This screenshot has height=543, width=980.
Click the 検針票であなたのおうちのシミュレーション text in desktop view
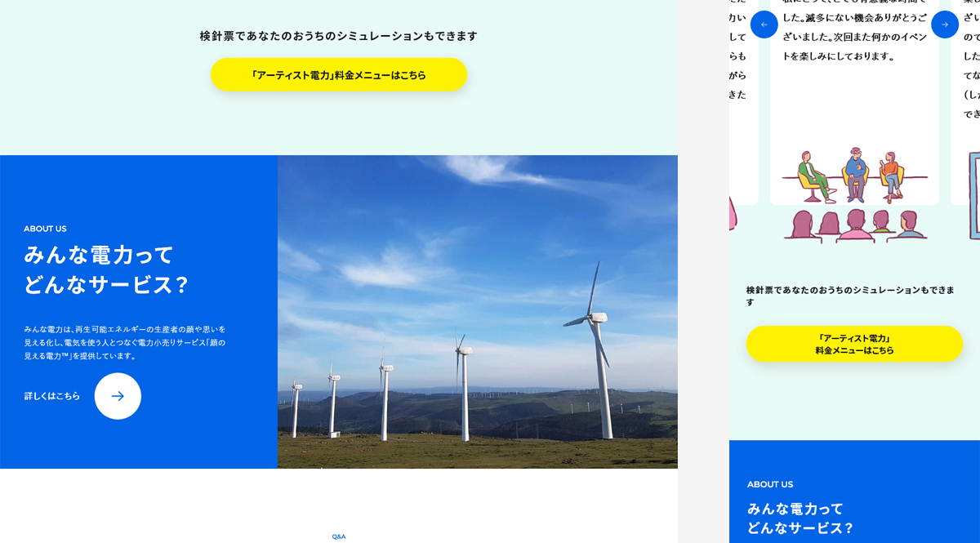pyautogui.click(x=339, y=36)
